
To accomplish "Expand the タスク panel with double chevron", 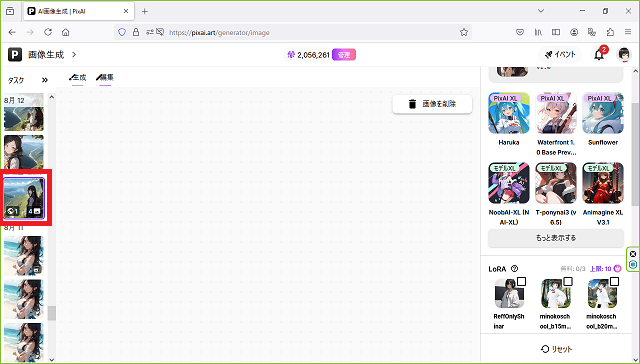I will click(44, 80).
